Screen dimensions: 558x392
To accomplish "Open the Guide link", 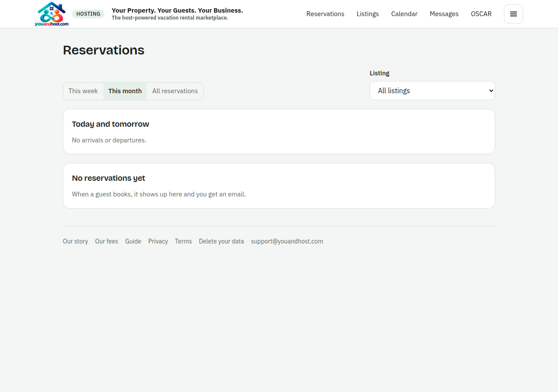I will 133,241.
